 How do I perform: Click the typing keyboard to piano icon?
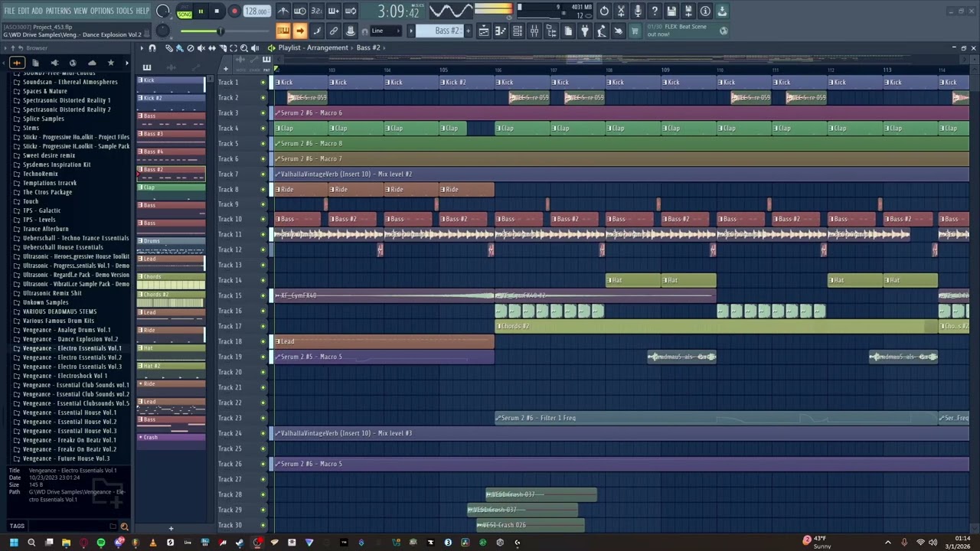(x=283, y=31)
